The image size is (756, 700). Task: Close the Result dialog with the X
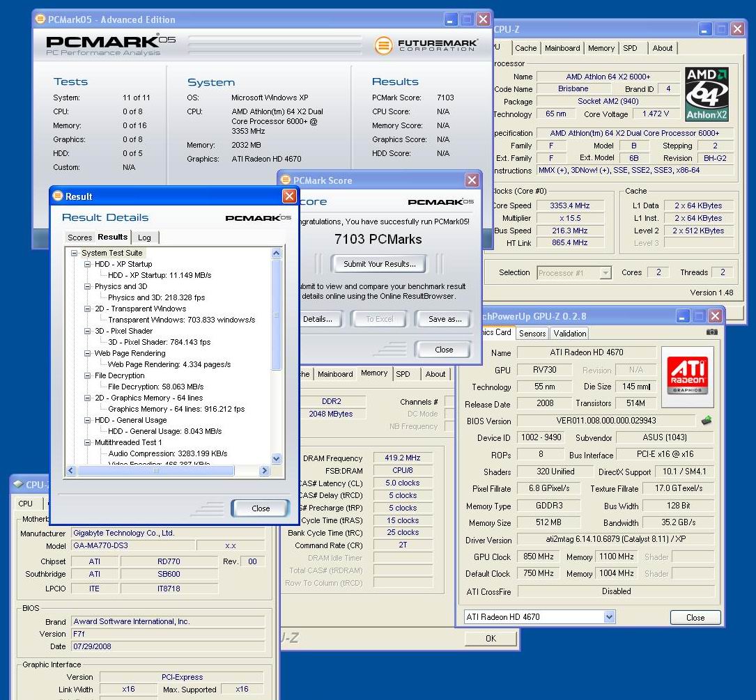288,196
